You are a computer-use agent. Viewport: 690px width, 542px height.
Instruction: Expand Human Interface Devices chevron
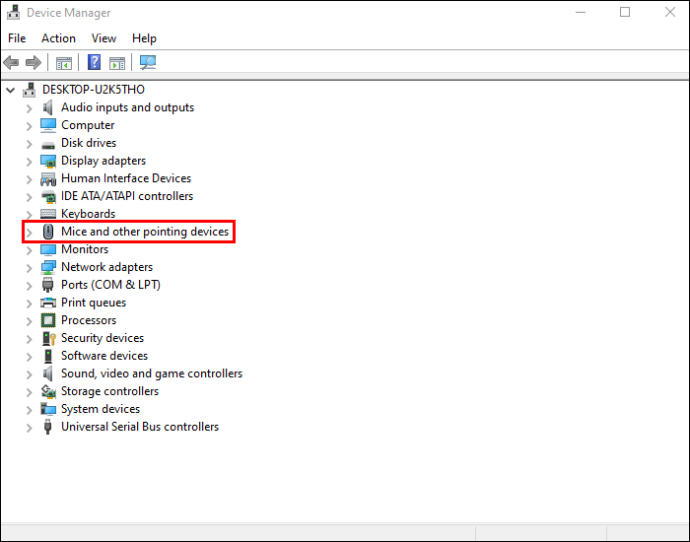pos(29,179)
